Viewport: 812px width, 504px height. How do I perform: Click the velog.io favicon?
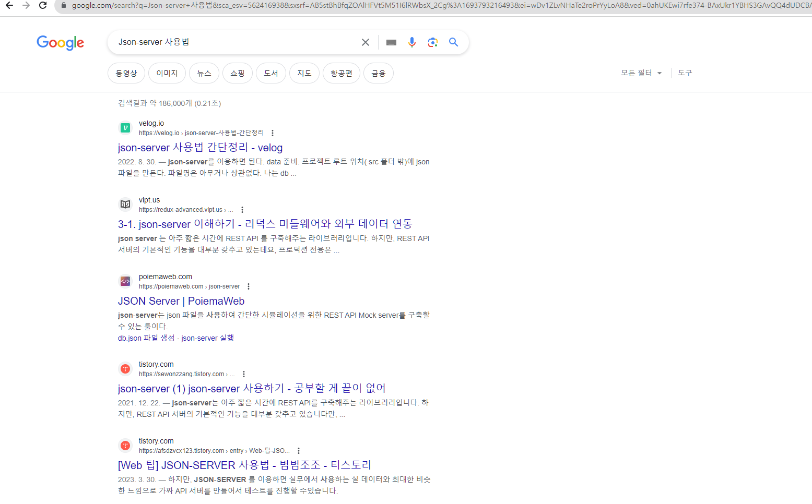tap(125, 128)
